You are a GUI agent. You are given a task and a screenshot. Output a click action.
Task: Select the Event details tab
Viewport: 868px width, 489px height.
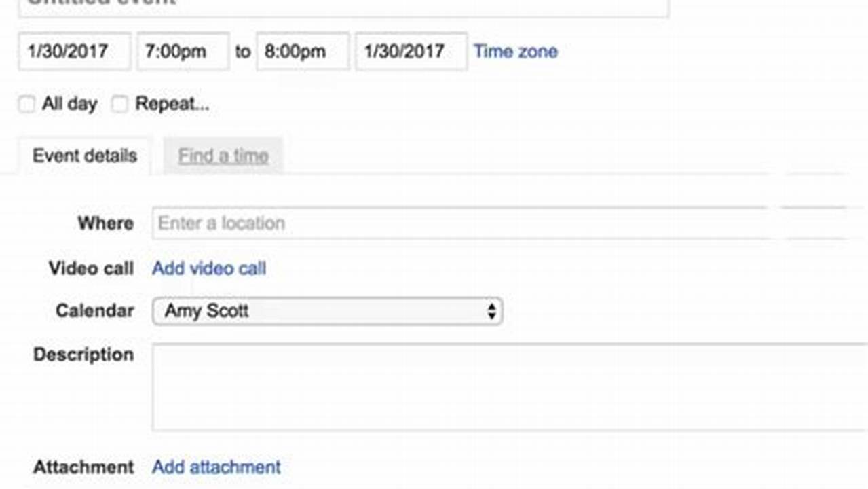(84, 156)
